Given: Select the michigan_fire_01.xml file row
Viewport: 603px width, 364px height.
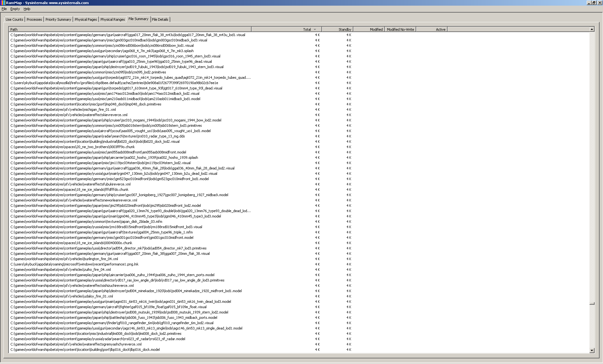Looking at the screenshot, I should point(63,110).
